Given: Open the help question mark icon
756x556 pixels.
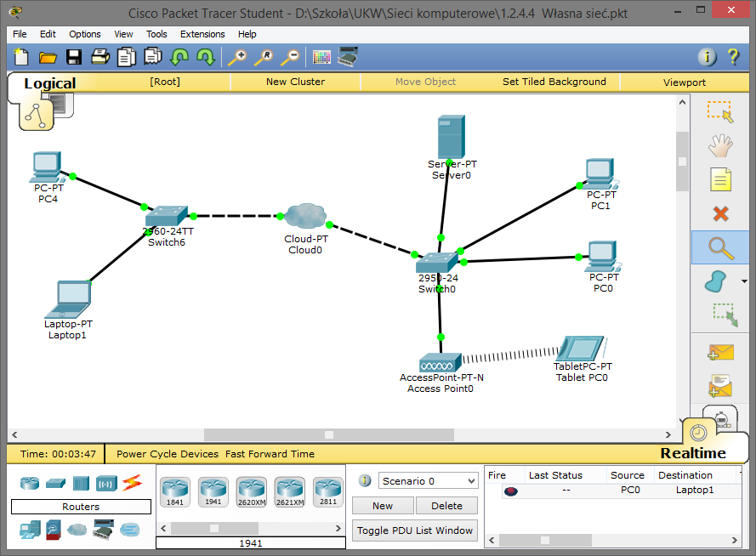Looking at the screenshot, I should coord(733,57).
